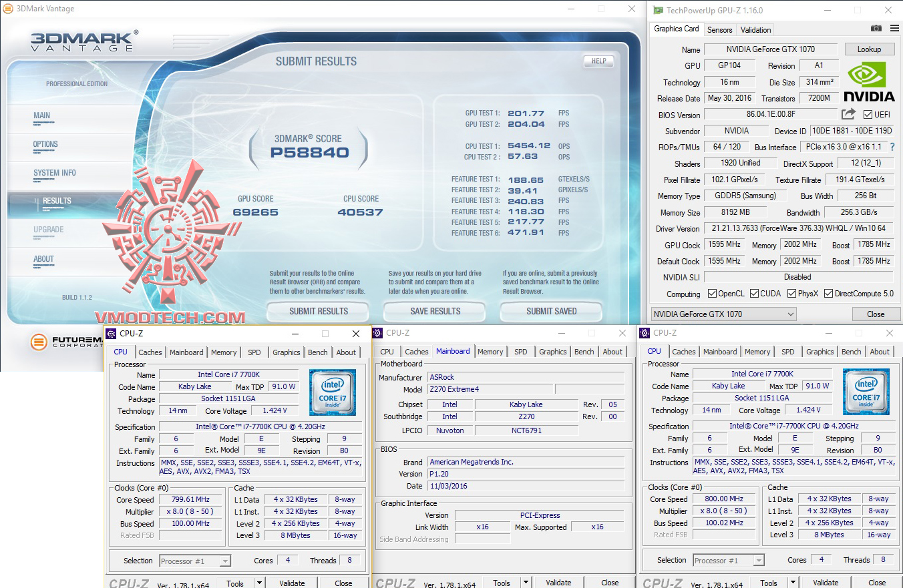Open the GPU-Z hamburger menu icon
This screenshot has width=903, height=588.
click(894, 28)
